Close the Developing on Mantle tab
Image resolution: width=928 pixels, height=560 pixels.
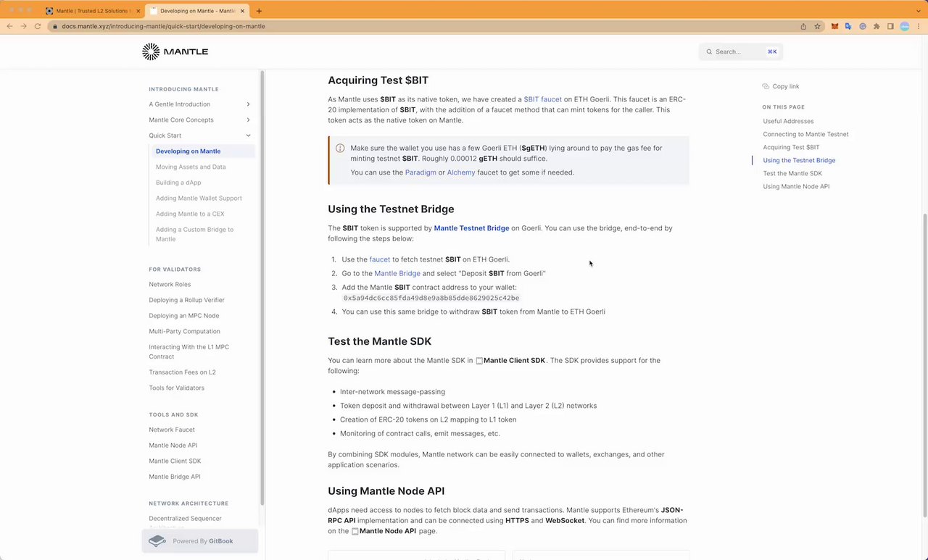pyautogui.click(x=242, y=11)
